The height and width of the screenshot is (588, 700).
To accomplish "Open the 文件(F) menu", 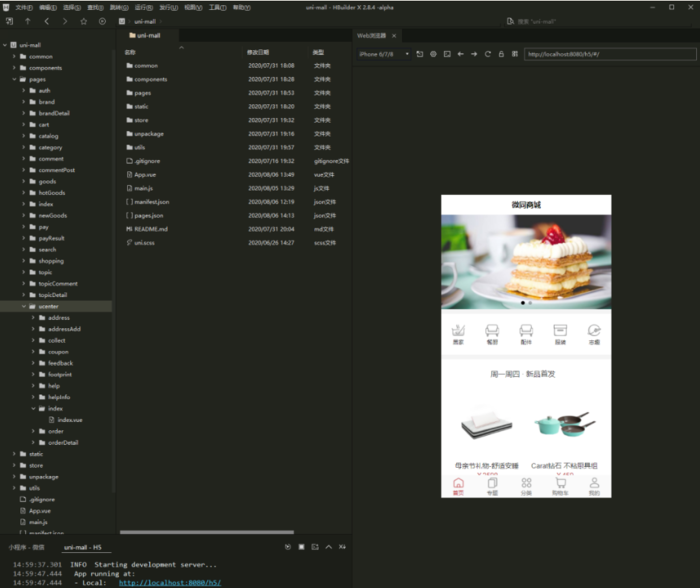I will coord(23,7).
